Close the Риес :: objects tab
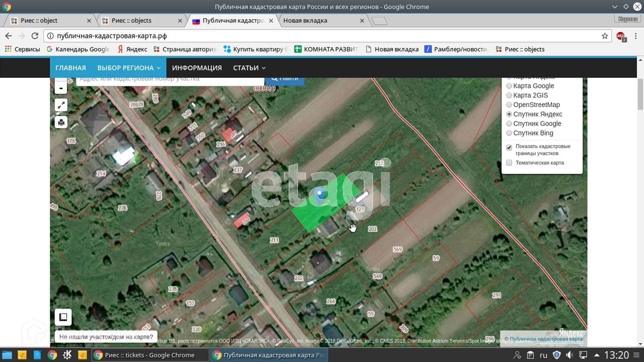The image size is (644, 362). [180, 21]
